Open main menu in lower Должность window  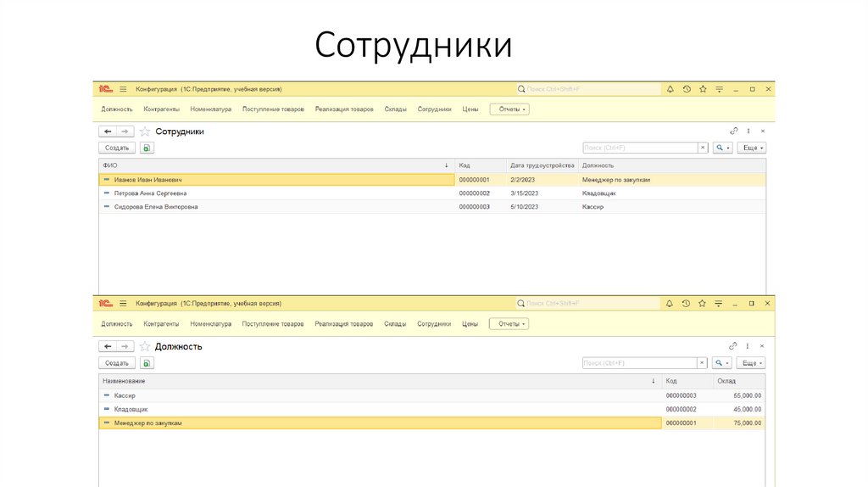123,304
